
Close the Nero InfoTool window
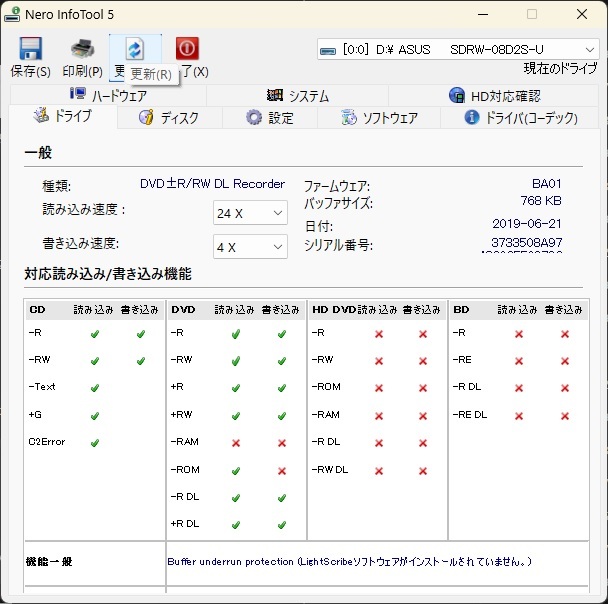pyautogui.click(x=582, y=14)
